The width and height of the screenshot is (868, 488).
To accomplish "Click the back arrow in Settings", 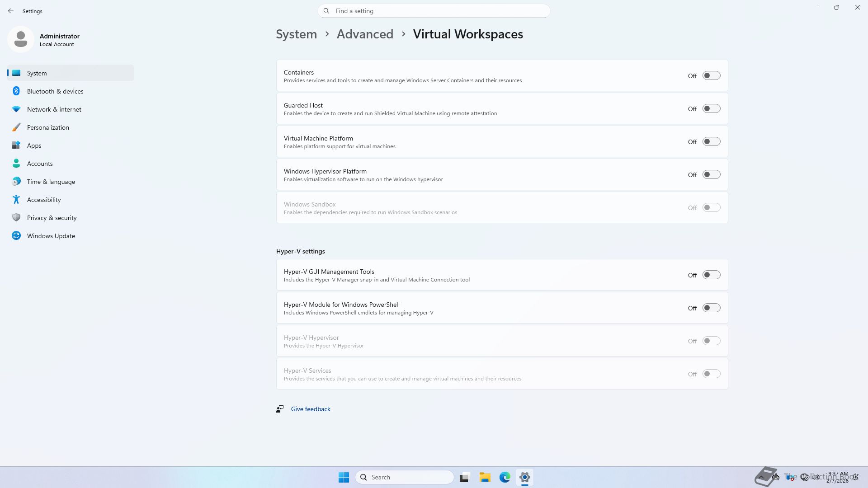I will tap(11, 11).
